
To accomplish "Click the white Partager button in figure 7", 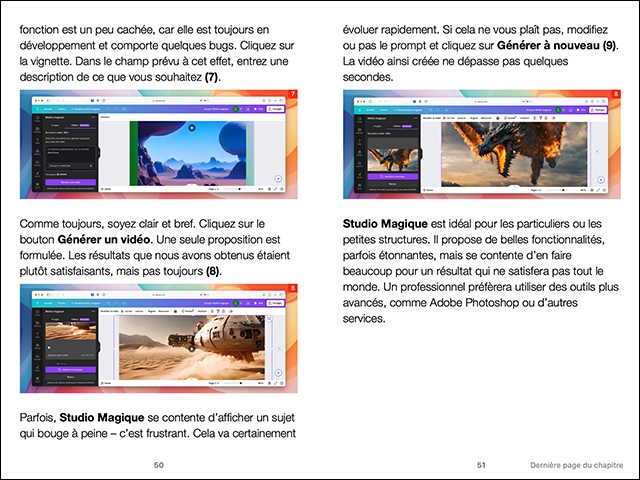I will pos(276,109).
